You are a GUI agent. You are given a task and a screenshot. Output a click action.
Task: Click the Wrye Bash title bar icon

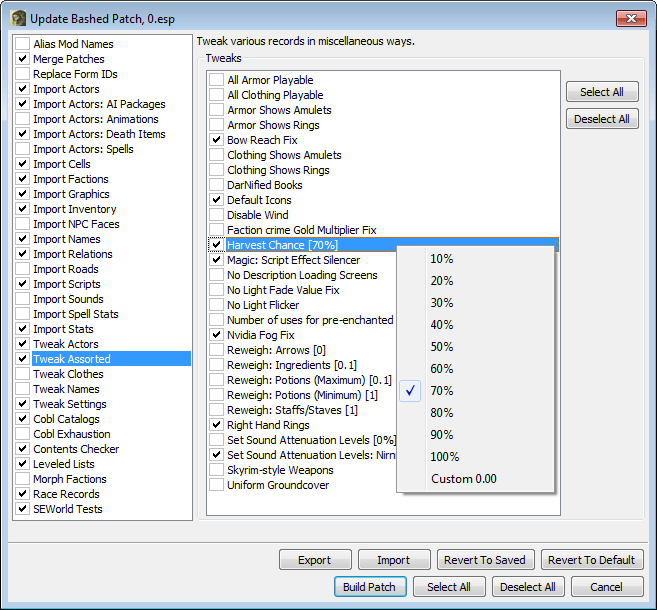coord(18,18)
